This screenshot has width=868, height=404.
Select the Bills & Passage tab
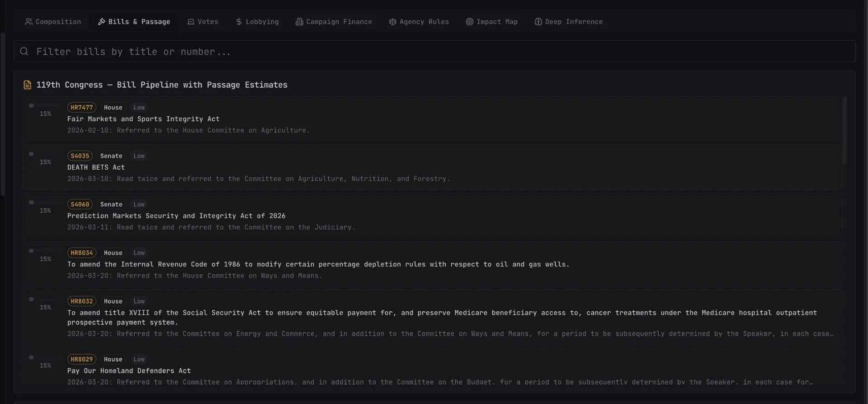pyautogui.click(x=134, y=22)
